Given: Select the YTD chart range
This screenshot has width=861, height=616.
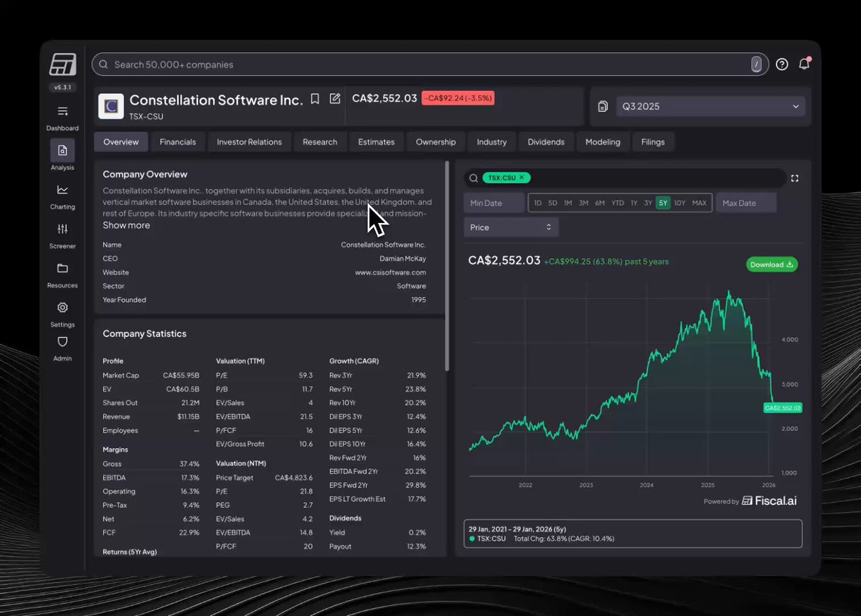Looking at the screenshot, I should click(x=618, y=203).
